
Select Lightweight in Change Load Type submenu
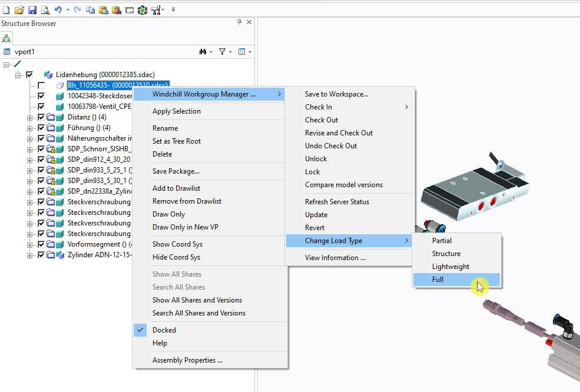(450, 267)
